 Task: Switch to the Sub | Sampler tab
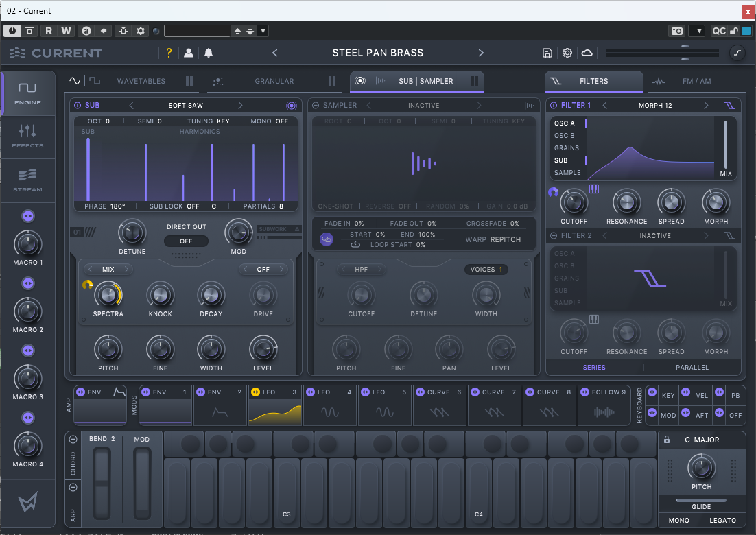pos(417,81)
